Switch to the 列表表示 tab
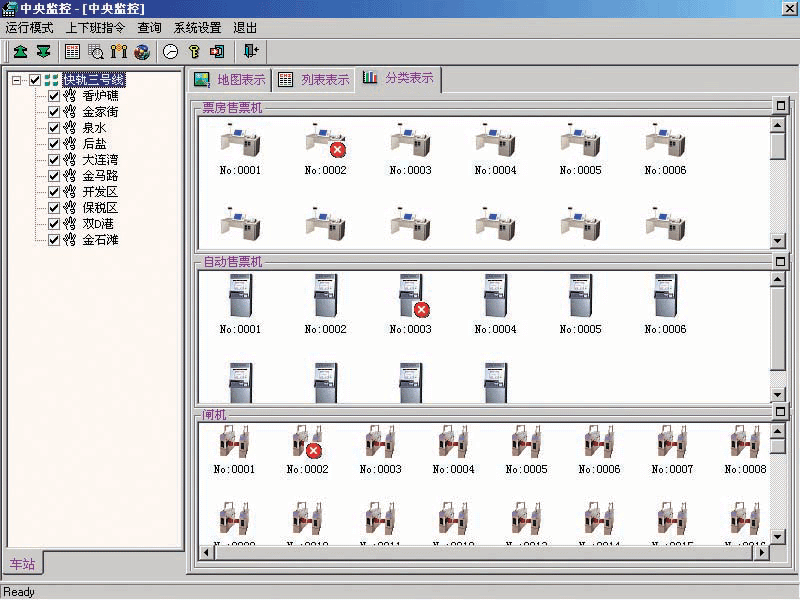Image resolution: width=800 pixels, height=600 pixels. tap(314, 79)
